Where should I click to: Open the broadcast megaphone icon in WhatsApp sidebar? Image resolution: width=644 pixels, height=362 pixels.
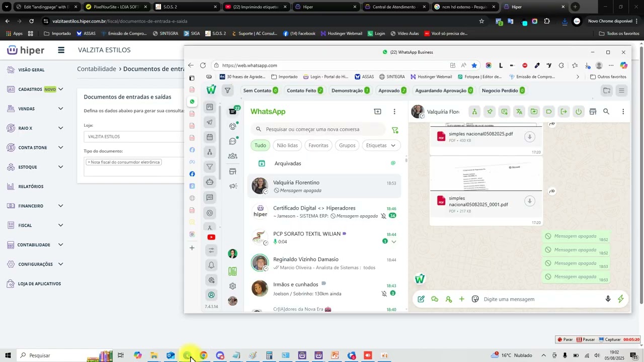[x=233, y=186]
